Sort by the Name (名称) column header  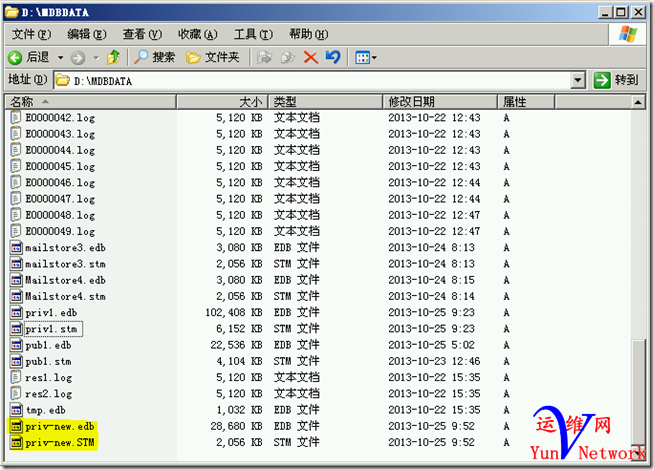point(91,102)
